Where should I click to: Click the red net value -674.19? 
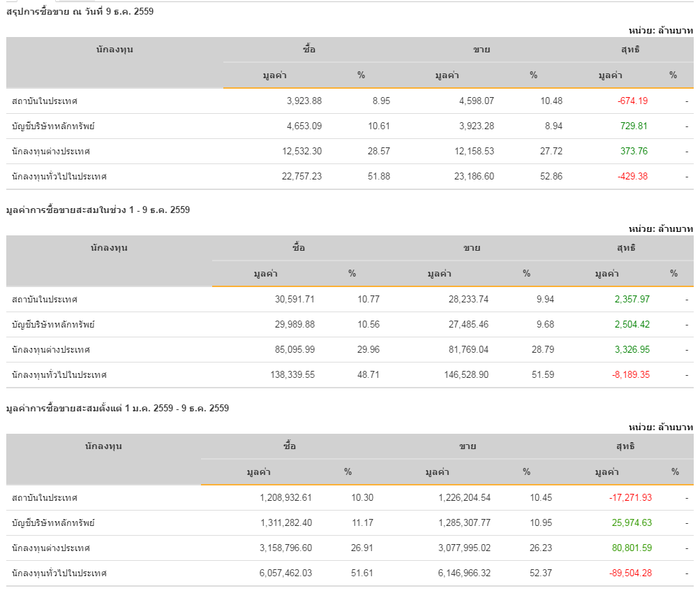[x=632, y=101]
